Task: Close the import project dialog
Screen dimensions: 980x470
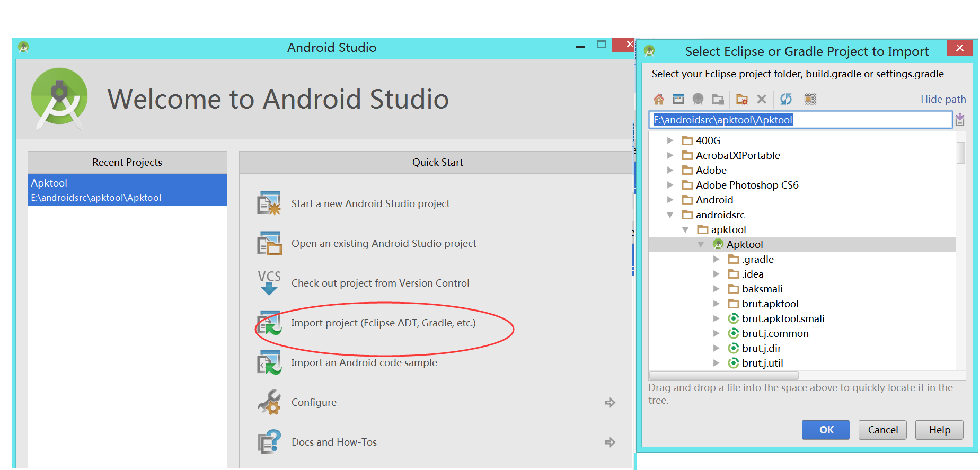Action: click(x=960, y=48)
